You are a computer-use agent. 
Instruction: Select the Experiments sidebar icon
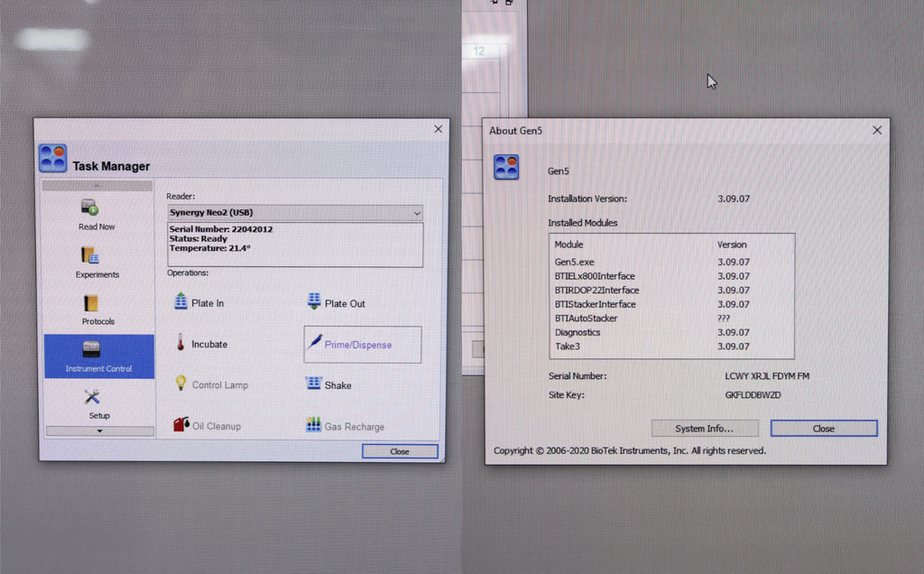point(97,263)
